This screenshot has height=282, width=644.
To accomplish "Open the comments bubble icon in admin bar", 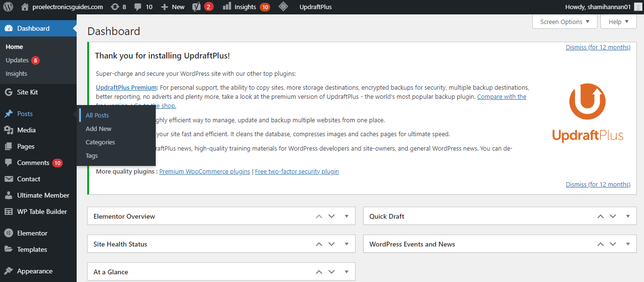I will click(138, 7).
